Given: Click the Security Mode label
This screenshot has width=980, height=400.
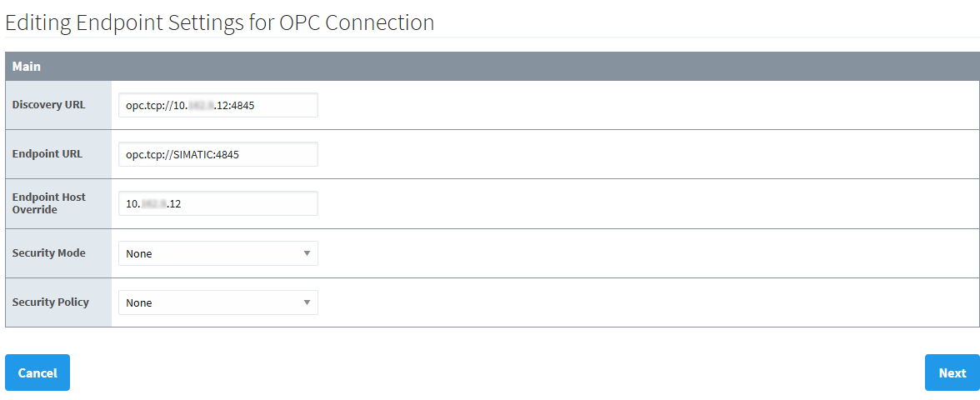Looking at the screenshot, I should coord(48,253).
